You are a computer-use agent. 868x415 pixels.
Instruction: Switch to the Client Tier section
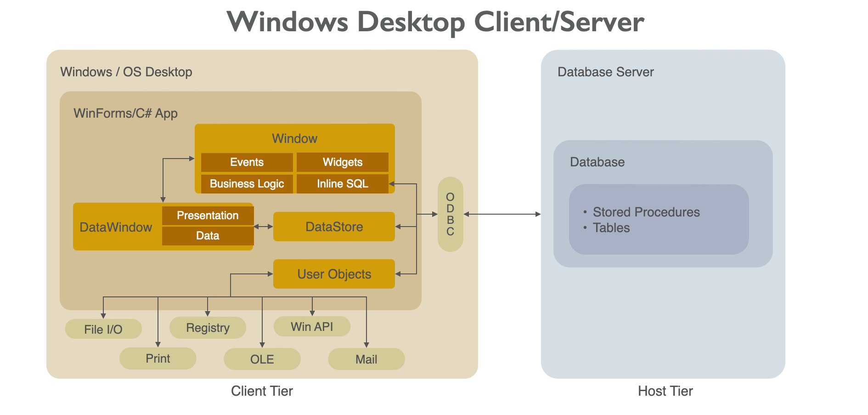click(262, 391)
